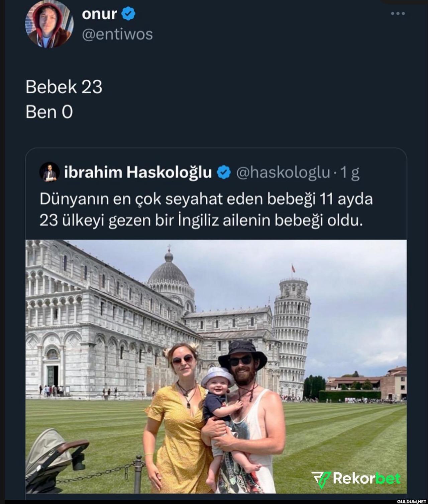Visit the @haskologlu handle
428x504 pixels.
click(x=283, y=173)
